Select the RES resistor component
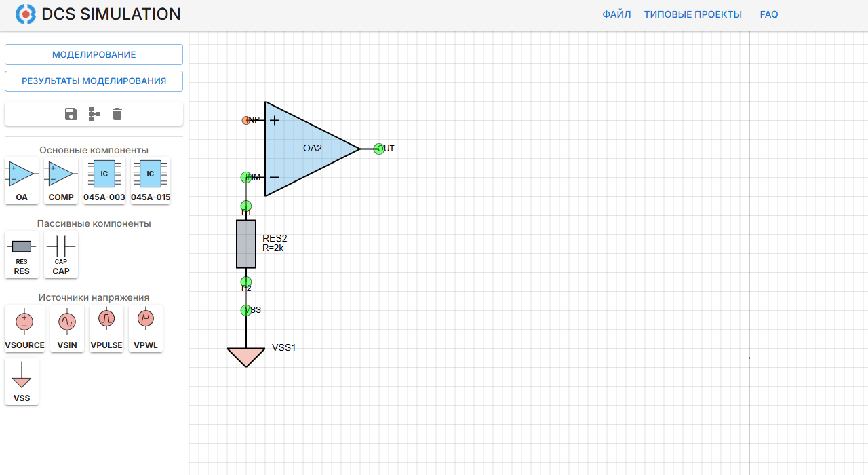The width and height of the screenshot is (868, 475). [22, 254]
